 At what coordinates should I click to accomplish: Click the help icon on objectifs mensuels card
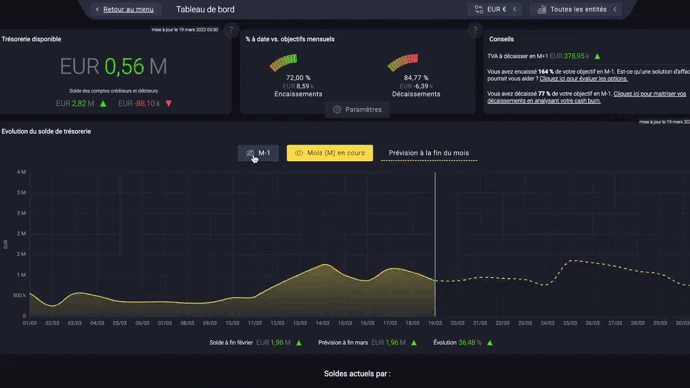[474, 30]
